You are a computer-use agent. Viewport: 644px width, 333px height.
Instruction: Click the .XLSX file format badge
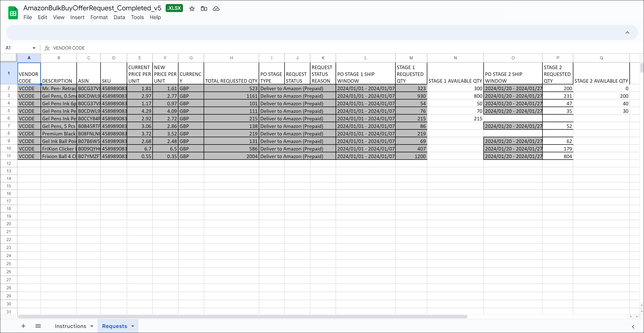click(x=174, y=8)
